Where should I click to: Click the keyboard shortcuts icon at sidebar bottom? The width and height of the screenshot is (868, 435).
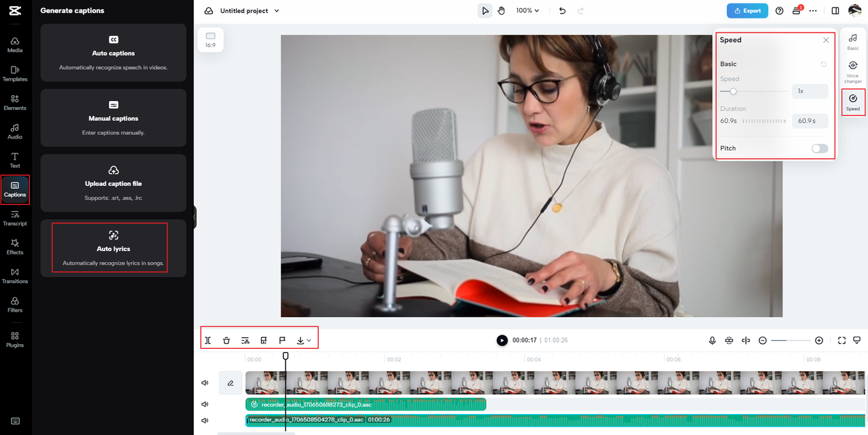click(15, 421)
